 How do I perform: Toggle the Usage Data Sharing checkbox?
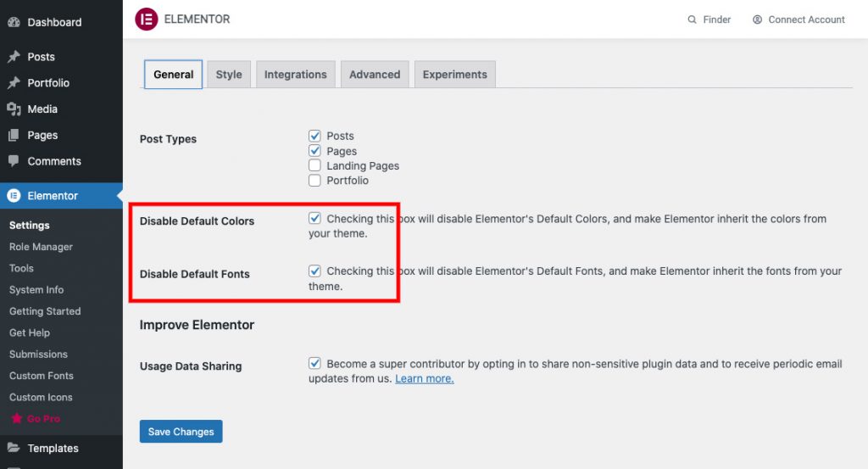[x=314, y=363]
